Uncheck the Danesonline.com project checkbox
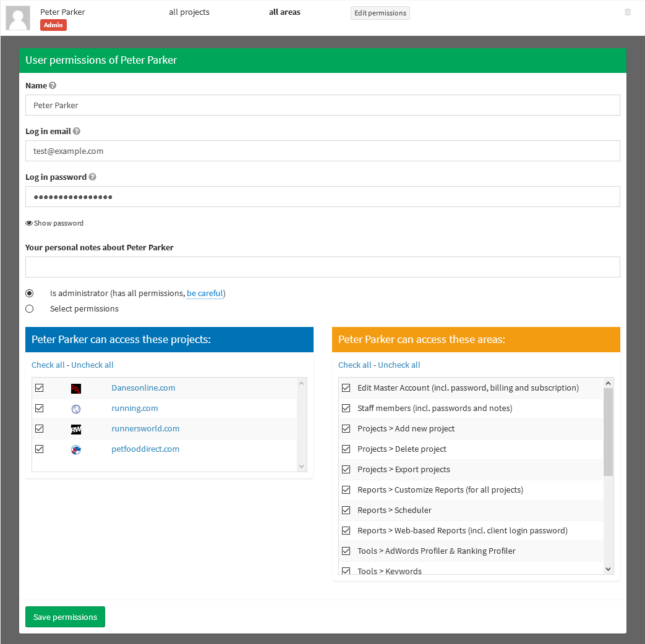Screen dimensions: 645x644 pyautogui.click(x=40, y=388)
